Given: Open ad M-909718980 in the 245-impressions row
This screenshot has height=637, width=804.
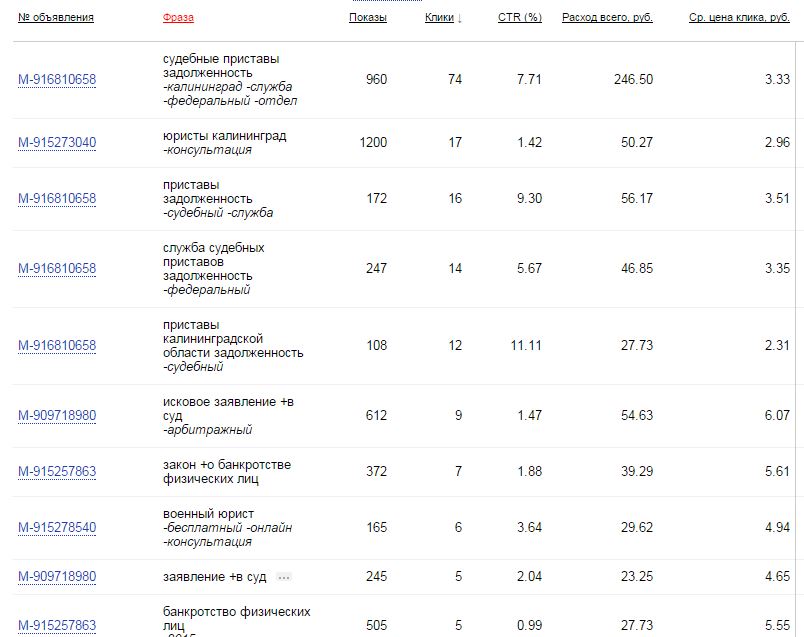Looking at the screenshot, I should pos(57,577).
